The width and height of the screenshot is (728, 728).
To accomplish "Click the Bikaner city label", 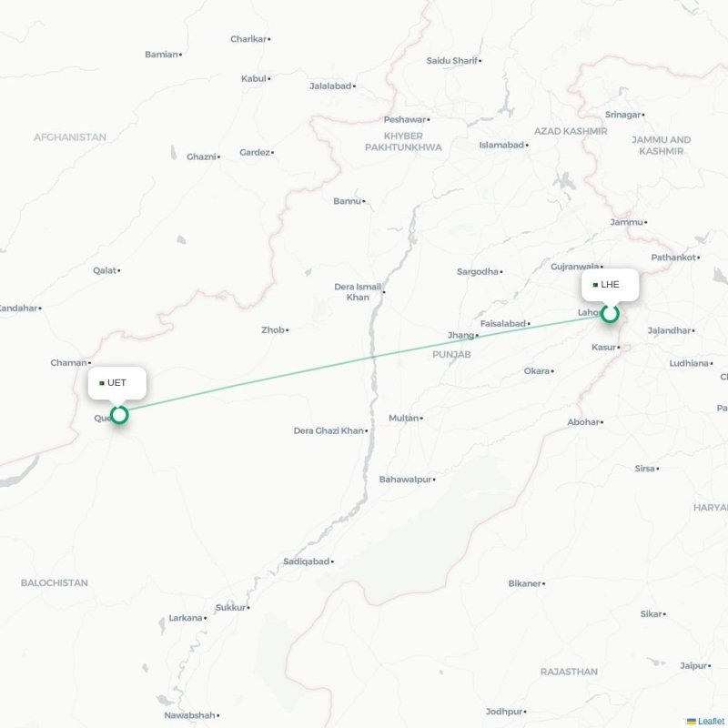I will [525, 583].
